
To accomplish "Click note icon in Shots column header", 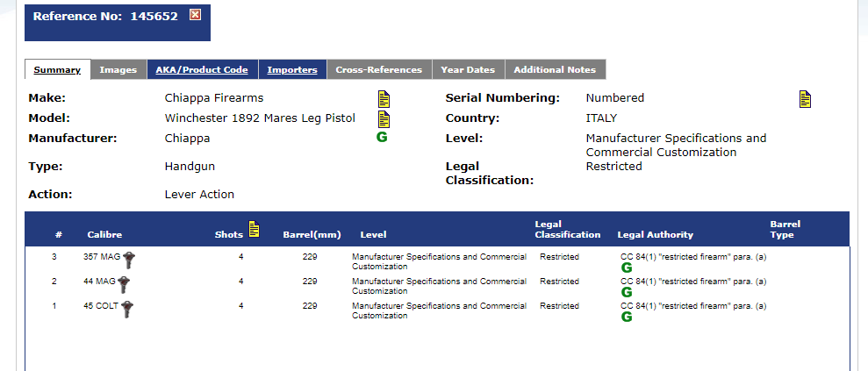I will pyautogui.click(x=255, y=229).
